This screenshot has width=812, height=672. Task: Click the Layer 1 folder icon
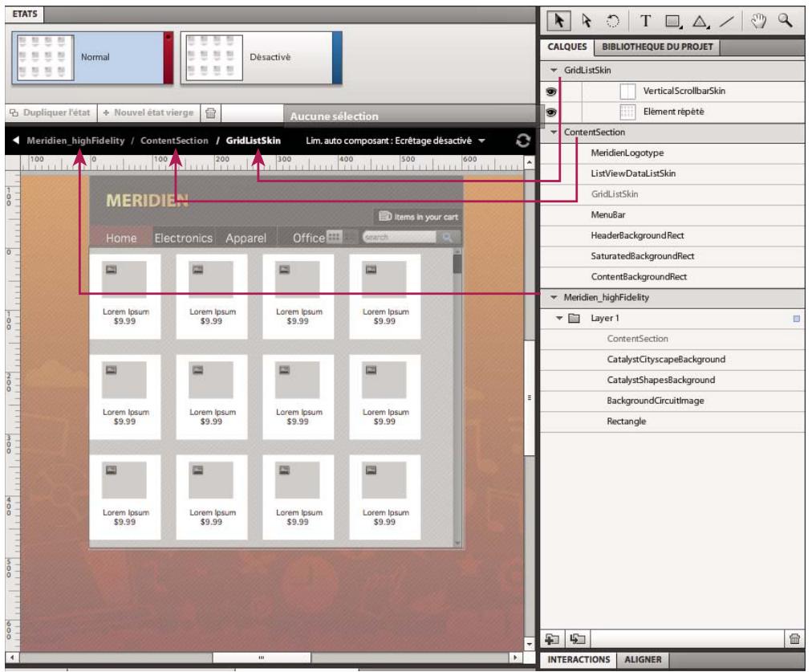click(x=574, y=318)
